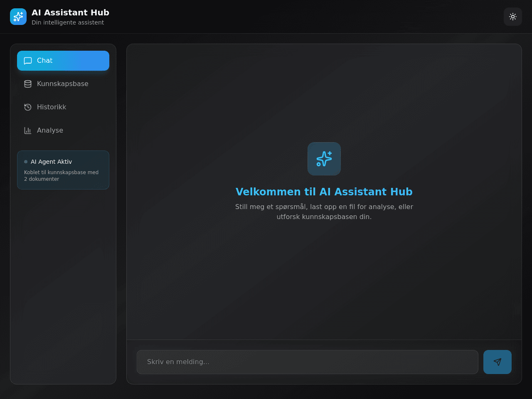Image resolution: width=532 pixels, height=399 pixels.
Task: Click the AI Agent status dot indicator
Action: click(26, 162)
